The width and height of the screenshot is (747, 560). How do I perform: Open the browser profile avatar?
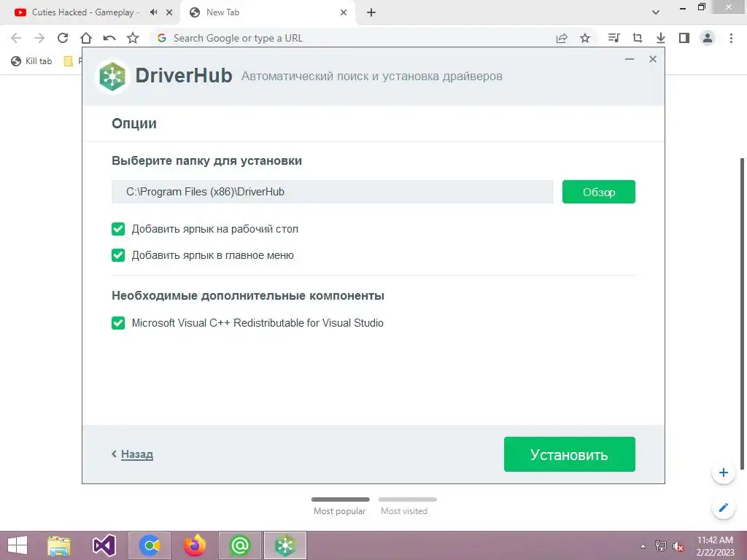coord(708,38)
